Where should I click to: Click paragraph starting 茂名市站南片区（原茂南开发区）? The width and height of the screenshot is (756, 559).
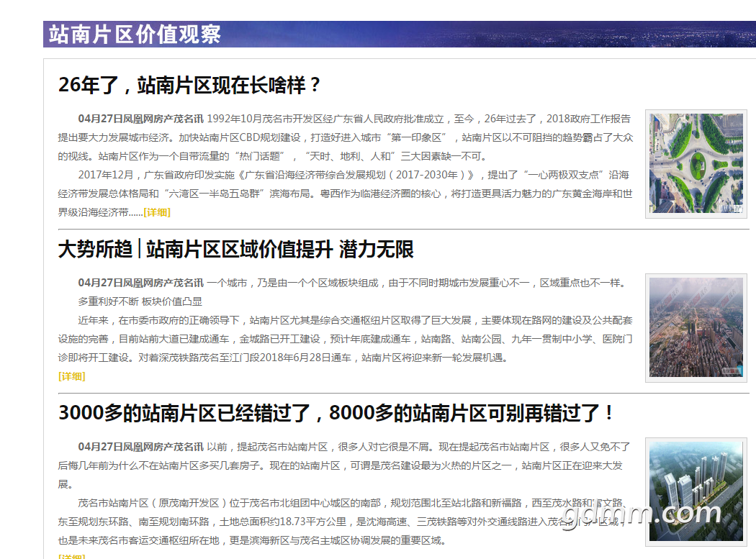click(x=341, y=522)
